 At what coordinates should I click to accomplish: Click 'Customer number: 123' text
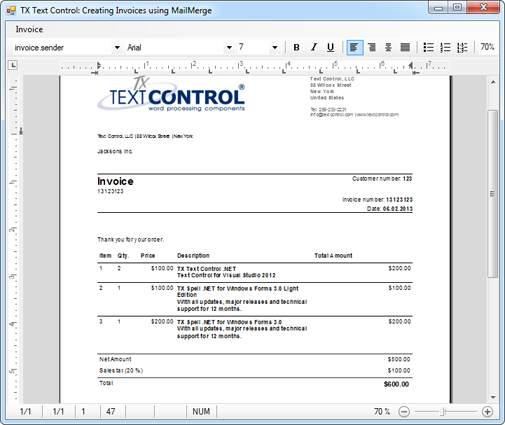pos(382,179)
